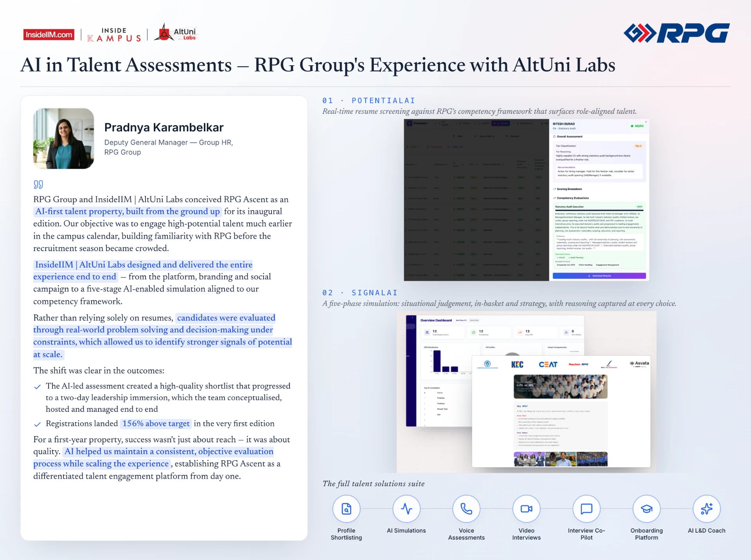Screen dimensions: 751x560
Task: Click Pradnya Karambelkar's profile photo
Action: click(x=63, y=138)
